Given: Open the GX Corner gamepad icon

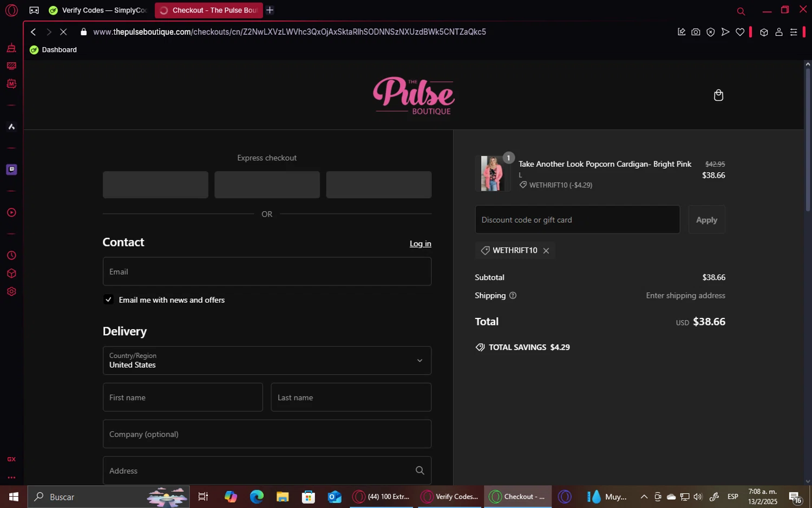Looking at the screenshot, I should 34,10.
